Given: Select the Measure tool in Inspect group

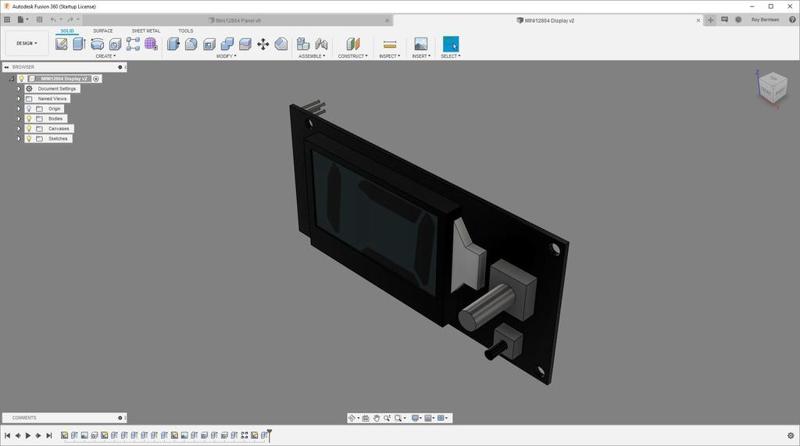Looking at the screenshot, I should click(x=390, y=44).
